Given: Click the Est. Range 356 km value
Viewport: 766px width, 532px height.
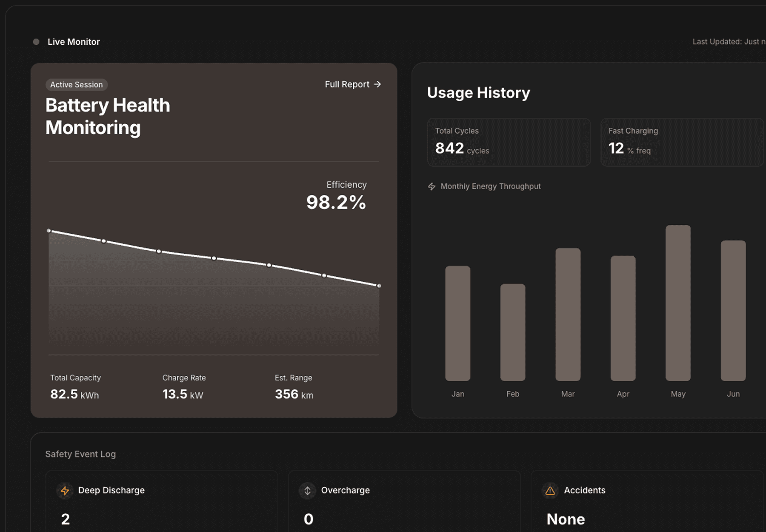Looking at the screenshot, I should point(294,394).
